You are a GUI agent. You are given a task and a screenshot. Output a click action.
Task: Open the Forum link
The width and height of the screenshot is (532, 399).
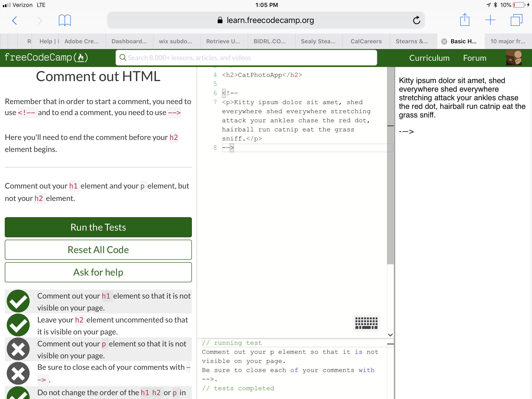pos(474,58)
